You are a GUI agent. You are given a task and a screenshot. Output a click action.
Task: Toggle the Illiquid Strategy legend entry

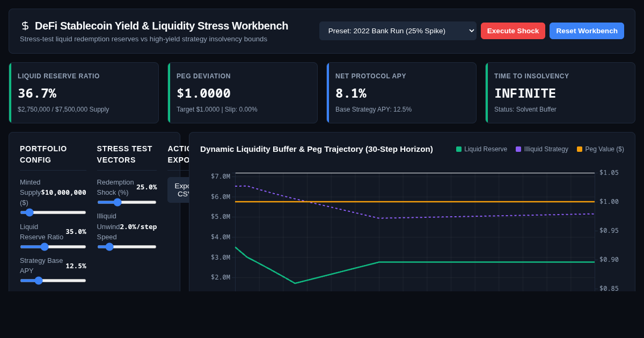542,149
